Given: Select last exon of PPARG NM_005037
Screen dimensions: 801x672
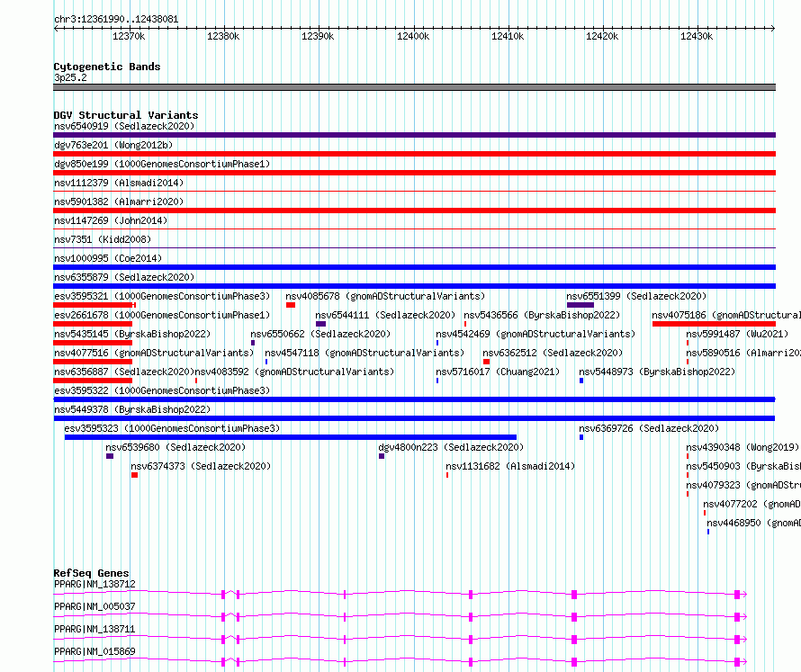Looking at the screenshot, I should click(737, 617).
